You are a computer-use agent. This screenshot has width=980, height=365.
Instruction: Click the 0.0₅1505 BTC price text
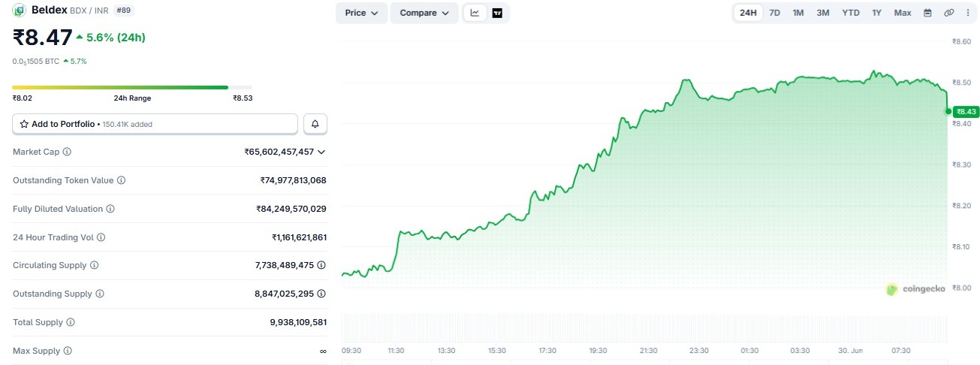pos(36,61)
